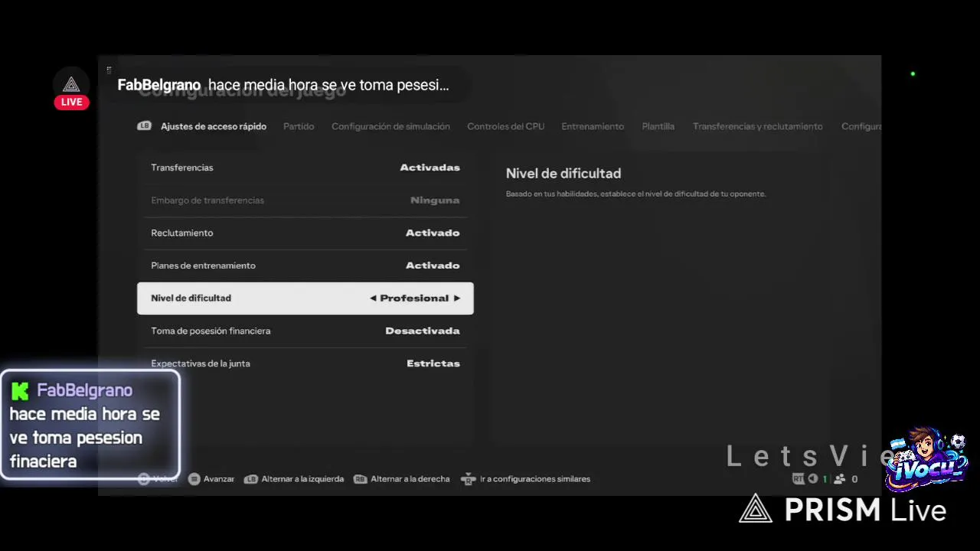Select the Expectativas de la junta row
Screen dimensions: 980x551
pos(305,364)
